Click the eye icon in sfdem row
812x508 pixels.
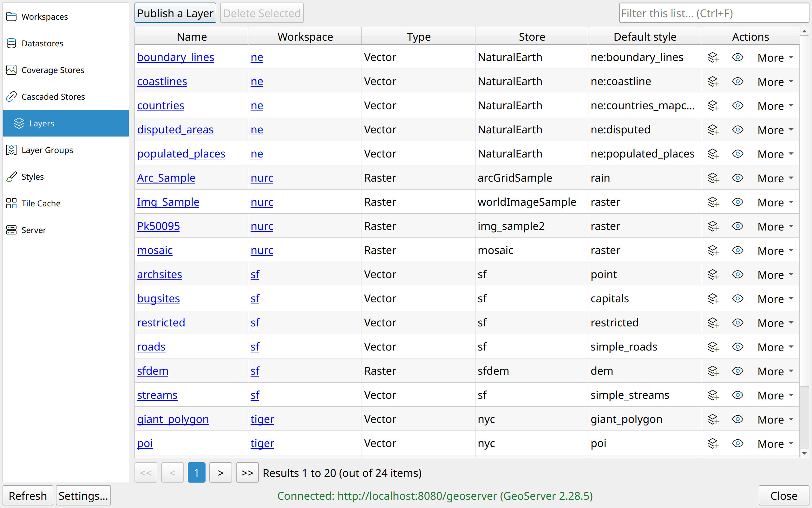tap(737, 371)
